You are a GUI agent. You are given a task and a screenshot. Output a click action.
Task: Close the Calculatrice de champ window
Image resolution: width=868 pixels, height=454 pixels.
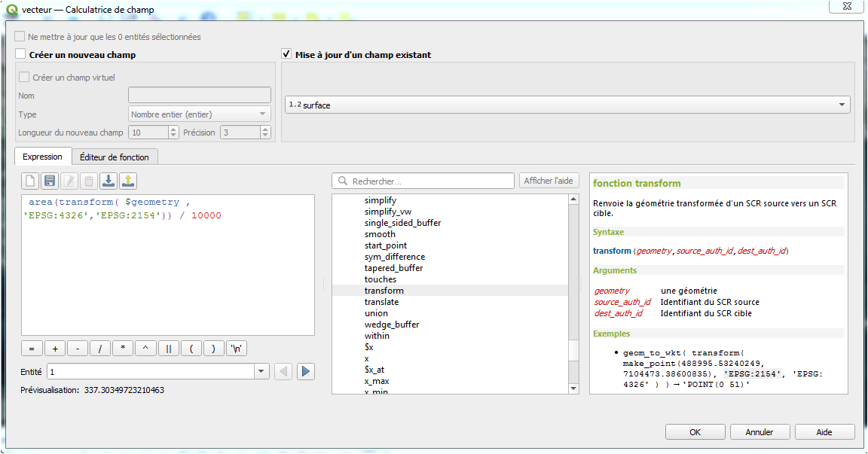pyautogui.click(x=847, y=6)
